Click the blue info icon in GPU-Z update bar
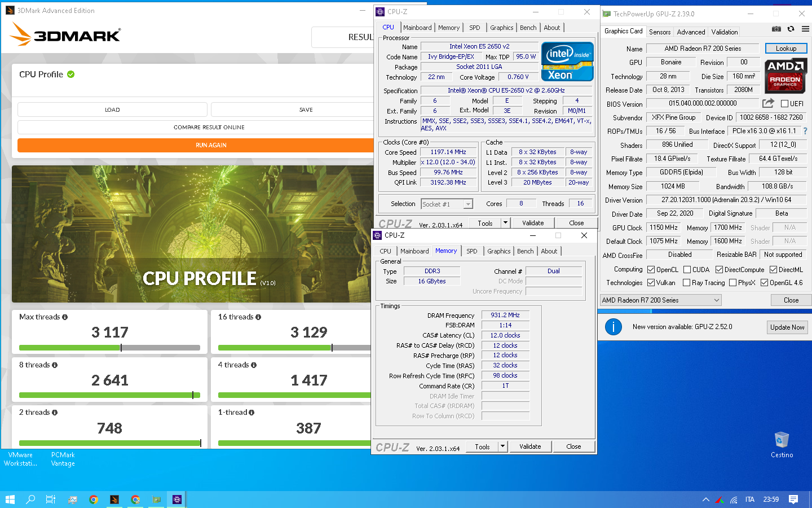812x508 pixels. 614,326
